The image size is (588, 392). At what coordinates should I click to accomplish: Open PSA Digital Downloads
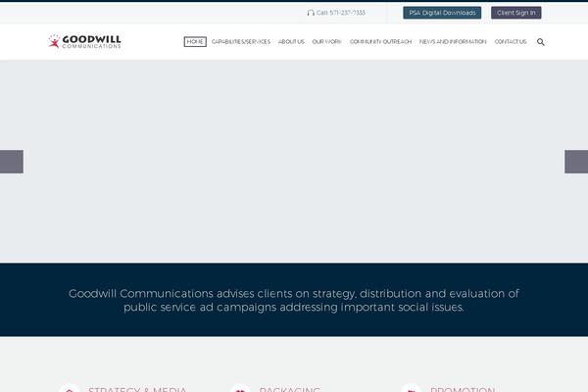click(442, 13)
